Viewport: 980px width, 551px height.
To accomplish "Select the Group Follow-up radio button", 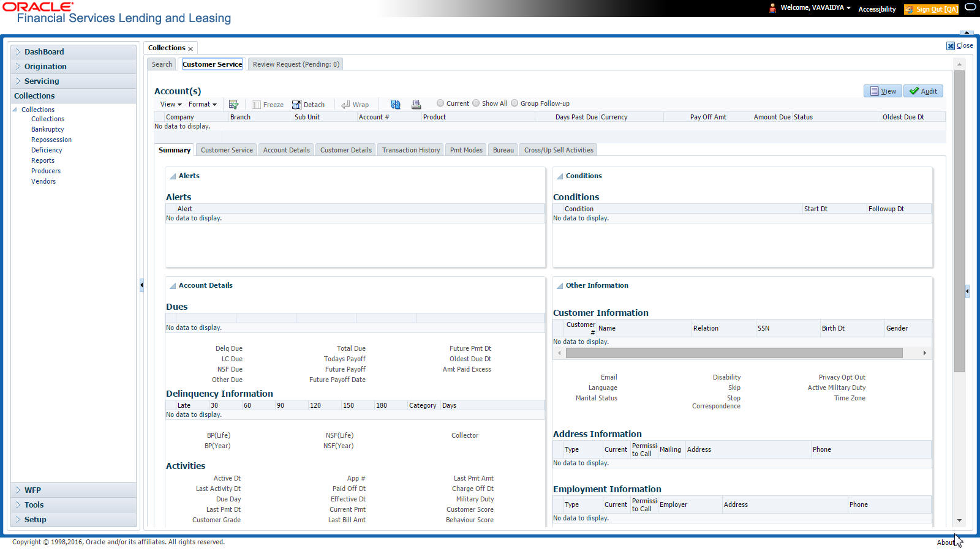I will pos(514,103).
